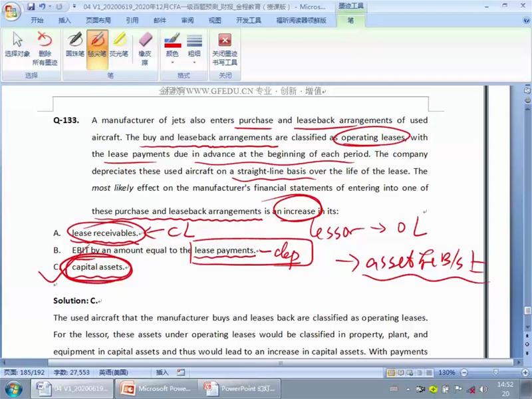Click the 130% zoom level button
This screenshot has width=532, height=399.
coord(446,372)
